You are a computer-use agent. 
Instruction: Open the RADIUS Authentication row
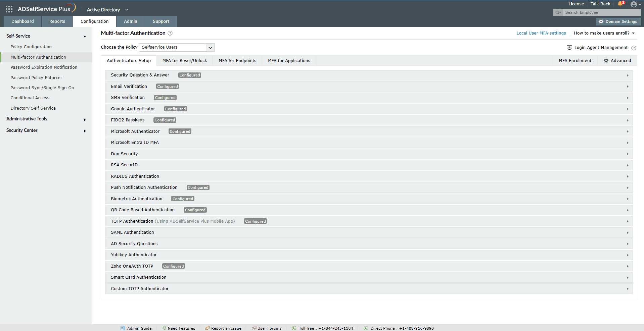(369, 176)
